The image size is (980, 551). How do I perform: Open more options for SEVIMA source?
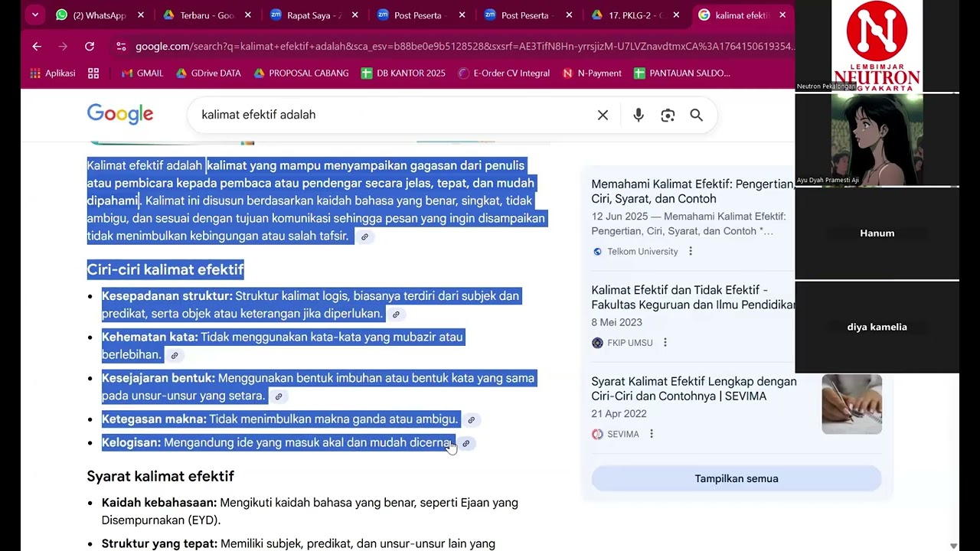[652, 434]
